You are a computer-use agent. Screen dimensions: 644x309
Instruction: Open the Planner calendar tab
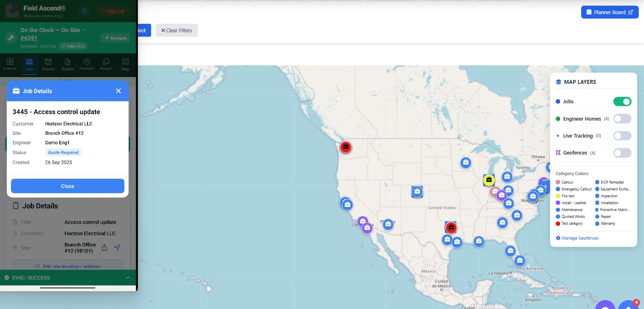(x=48, y=64)
